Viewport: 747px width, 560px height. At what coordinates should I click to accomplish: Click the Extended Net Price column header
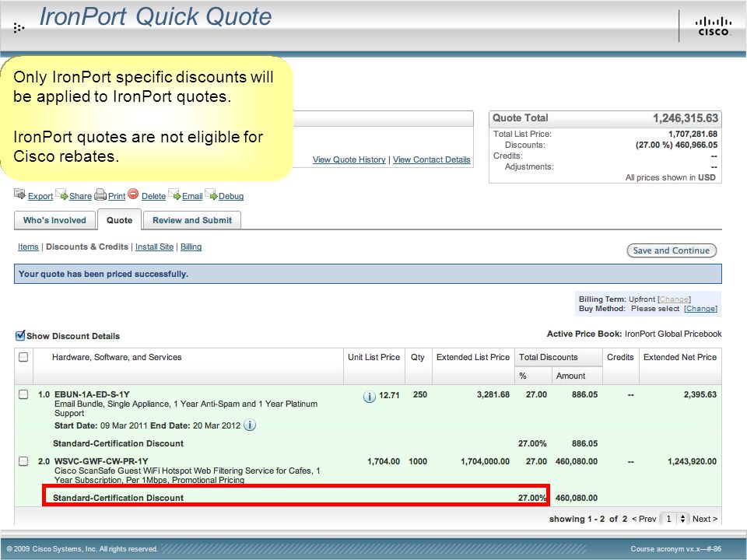[680, 357]
